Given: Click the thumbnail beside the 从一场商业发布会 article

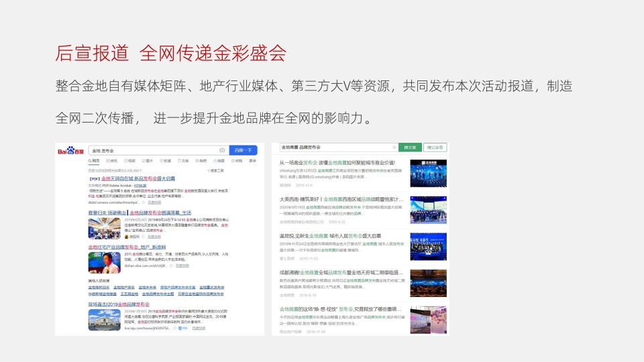Looking at the screenshot, I should click(x=429, y=173).
